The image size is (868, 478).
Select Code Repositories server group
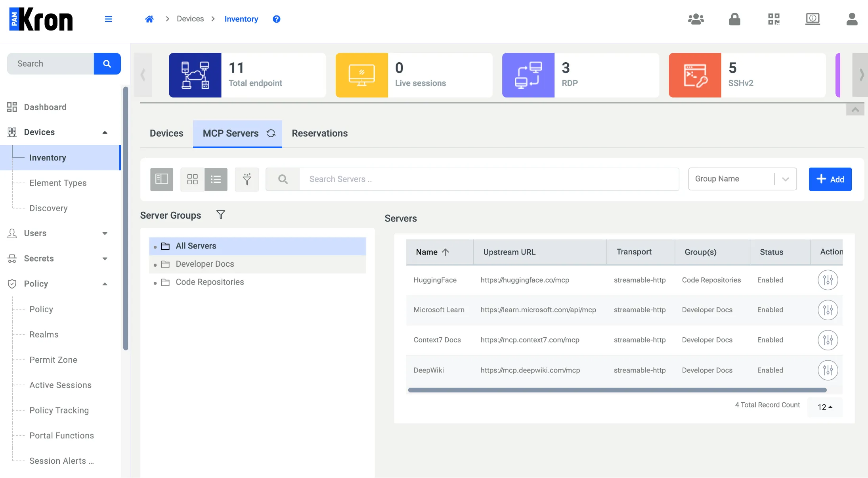[x=257, y=282]
